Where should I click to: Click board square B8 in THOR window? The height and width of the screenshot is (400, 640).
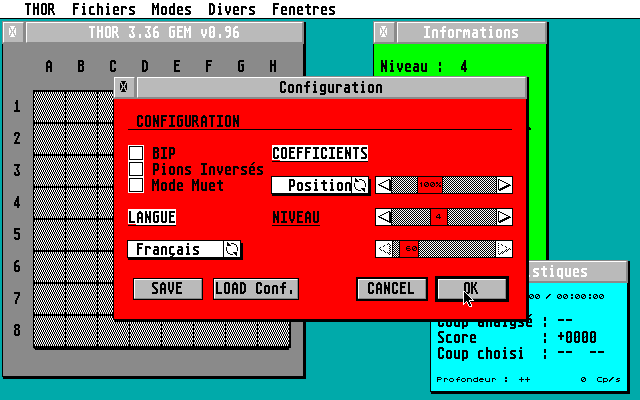tap(81, 331)
